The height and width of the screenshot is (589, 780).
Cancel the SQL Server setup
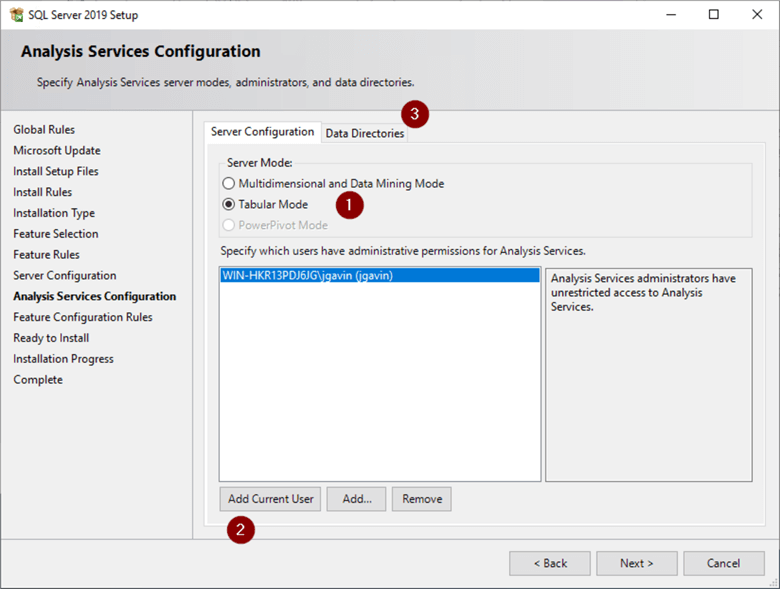point(723,563)
